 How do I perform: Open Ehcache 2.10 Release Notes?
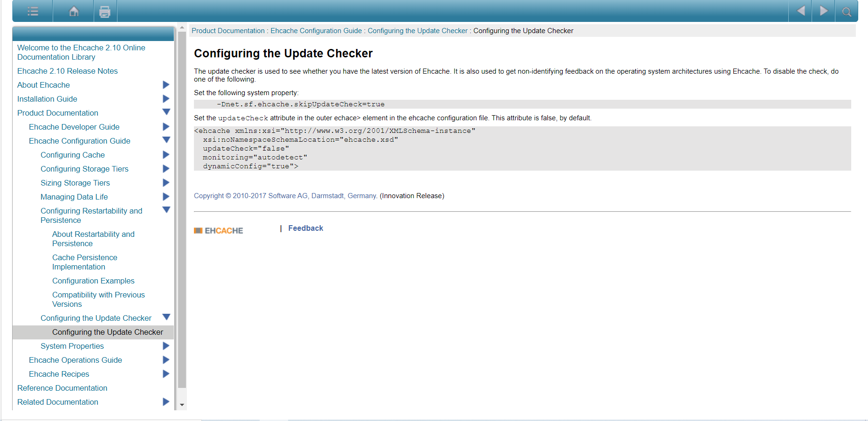(68, 71)
